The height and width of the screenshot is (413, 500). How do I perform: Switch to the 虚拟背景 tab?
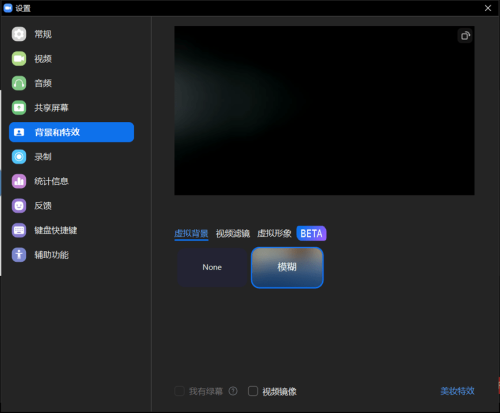191,233
